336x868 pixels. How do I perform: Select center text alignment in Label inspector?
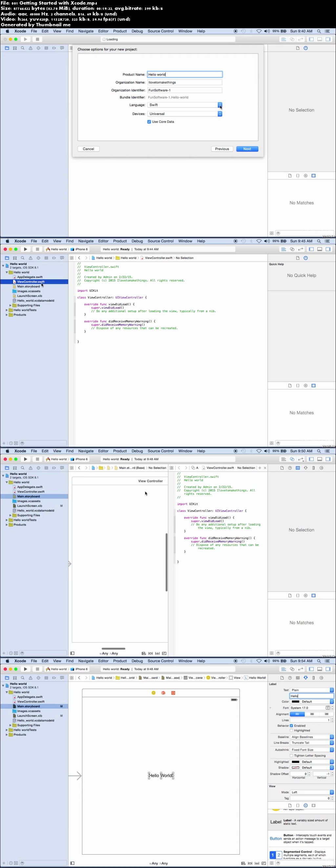pos(312,714)
